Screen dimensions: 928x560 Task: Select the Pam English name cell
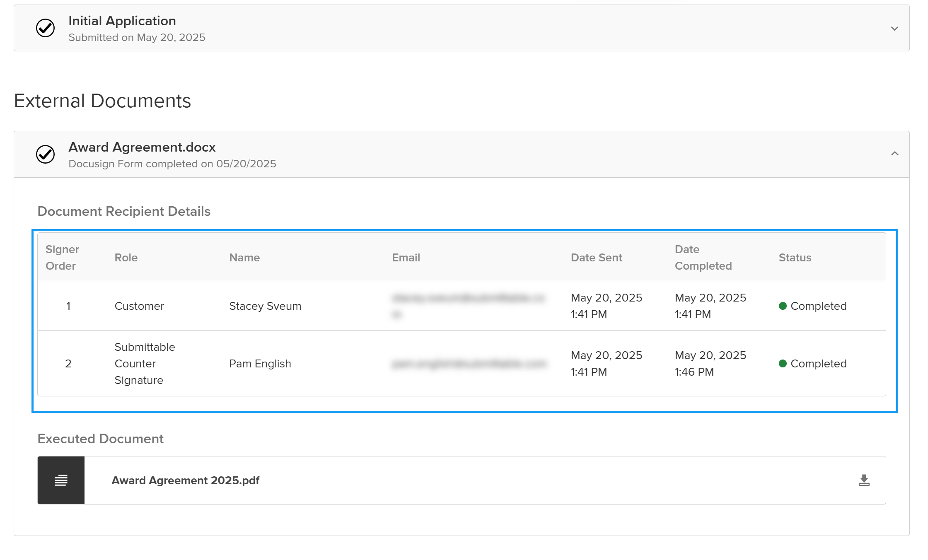pos(260,364)
